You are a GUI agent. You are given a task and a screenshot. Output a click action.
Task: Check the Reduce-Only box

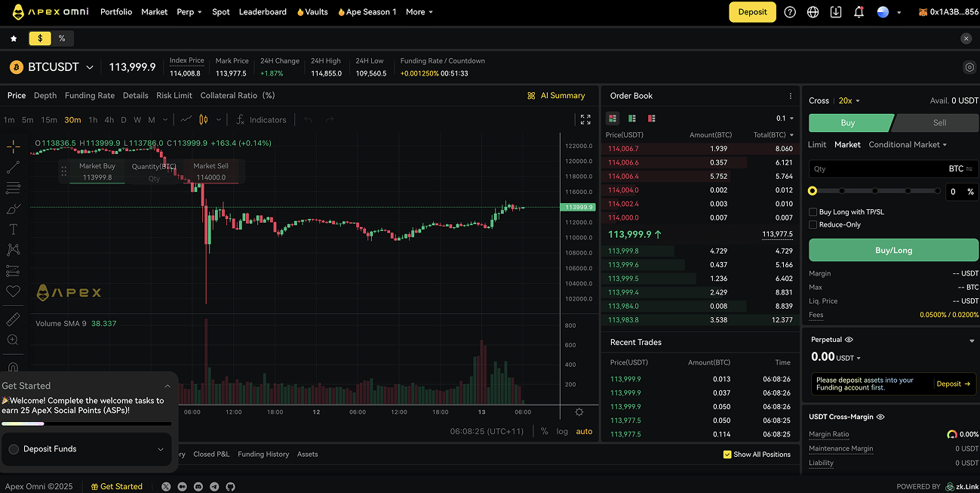tap(813, 224)
